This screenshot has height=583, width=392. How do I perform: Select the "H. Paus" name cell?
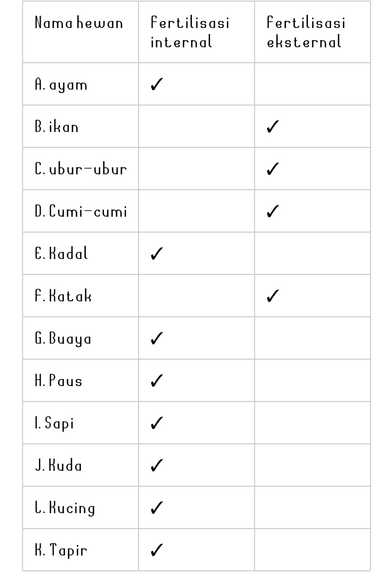(59, 381)
